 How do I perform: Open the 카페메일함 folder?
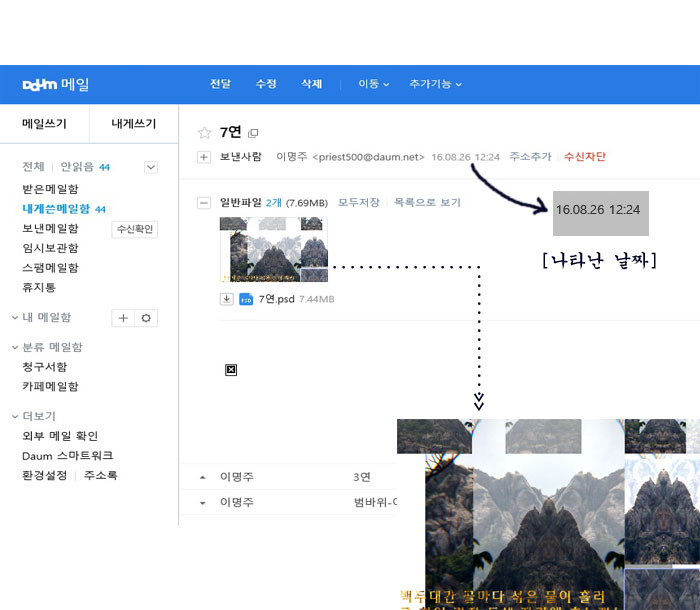pos(50,387)
